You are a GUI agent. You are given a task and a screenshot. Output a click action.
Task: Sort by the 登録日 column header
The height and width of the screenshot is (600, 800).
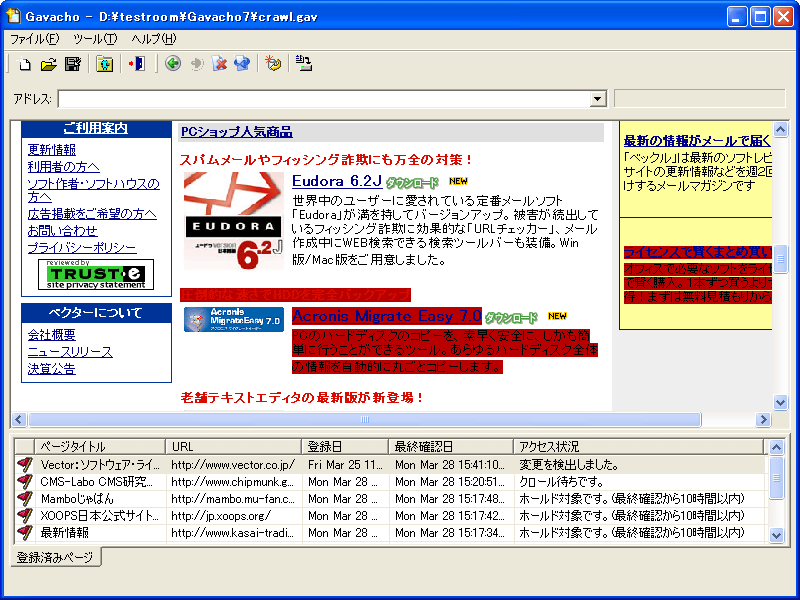[x=345, y=447]
